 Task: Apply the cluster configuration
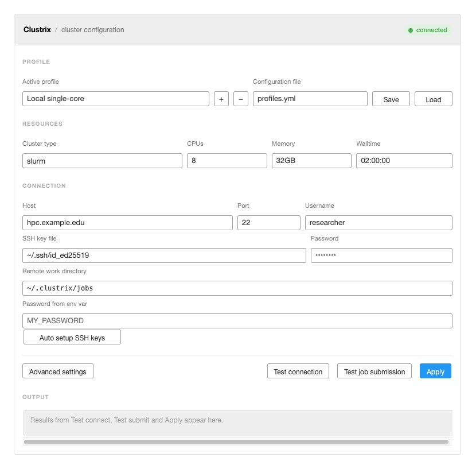tap(435, 371)
